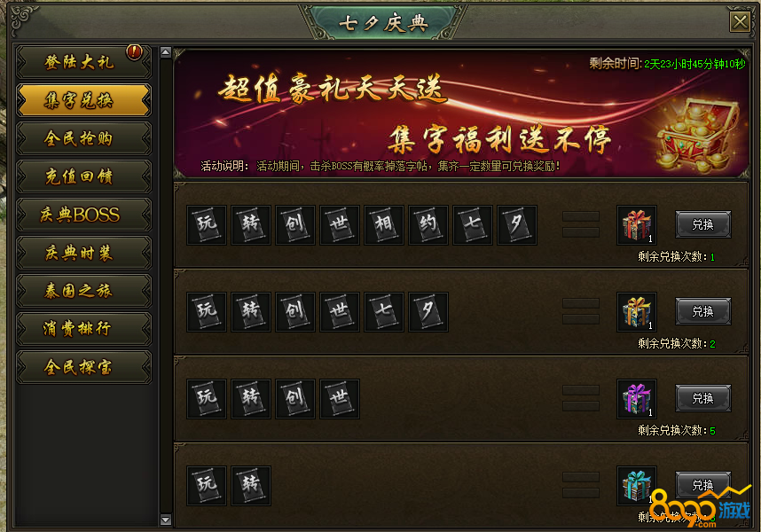Click the scrollbar down arrow
Screen dimensions: 761x532
(x=166, y=520)
